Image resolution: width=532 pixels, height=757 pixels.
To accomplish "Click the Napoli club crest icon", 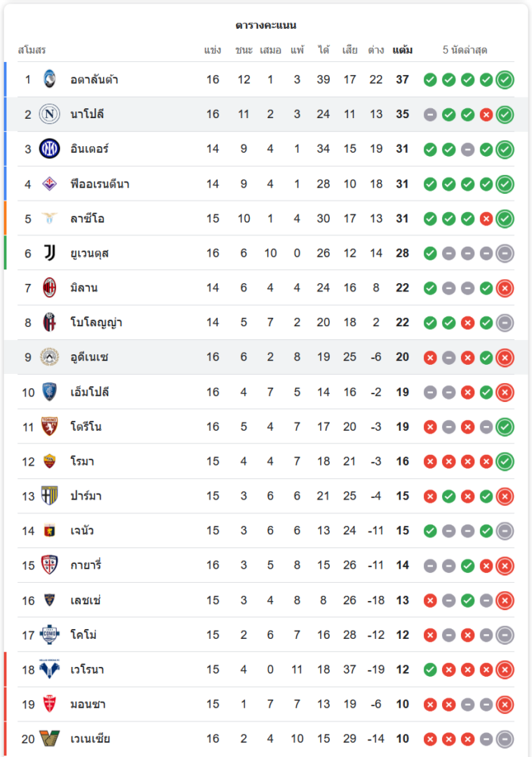I will (49, 114).
